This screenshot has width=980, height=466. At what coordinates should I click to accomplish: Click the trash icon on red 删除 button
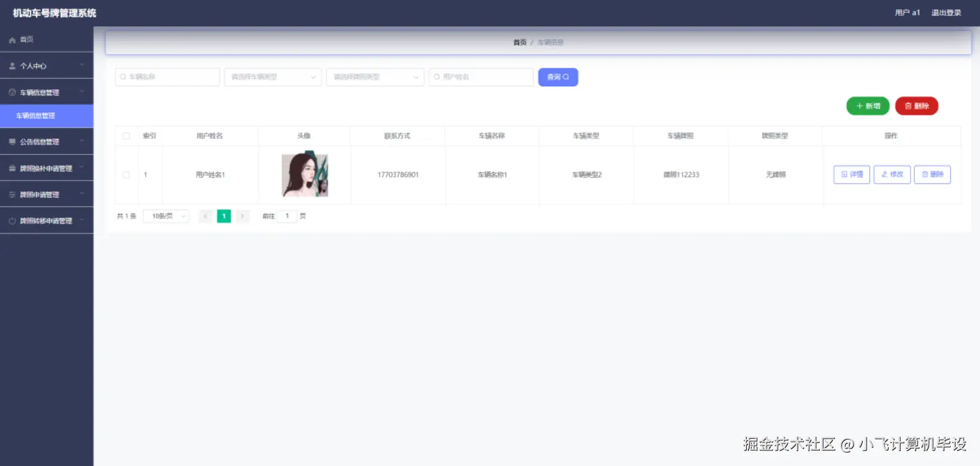908,106
